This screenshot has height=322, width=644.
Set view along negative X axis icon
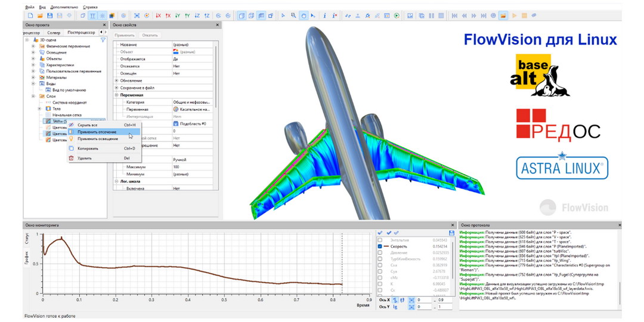coord(159,16)
